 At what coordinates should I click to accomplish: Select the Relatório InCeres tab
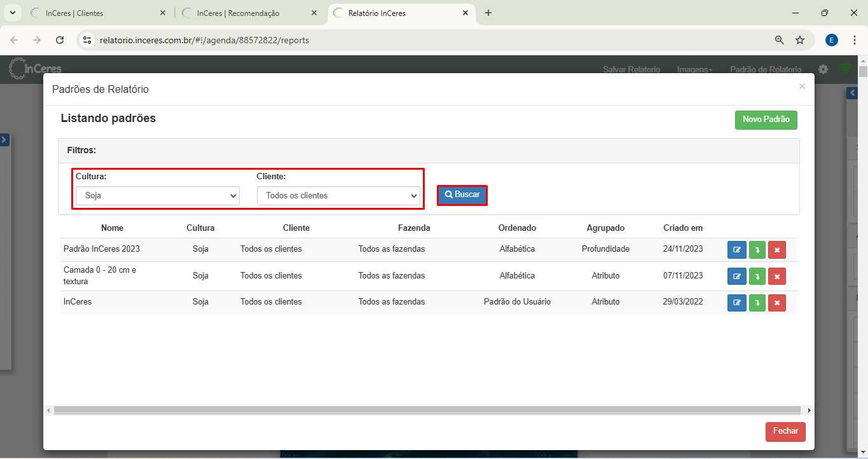click(401, 13)
